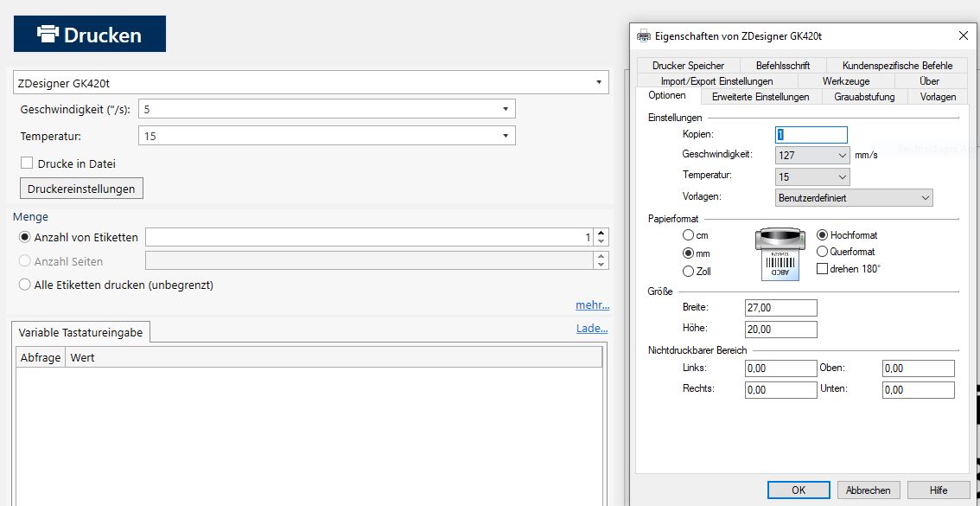Screen dimensions: 980x506
Task: Select Alle Etiketten drucken (unbegrenzt) option
Action: pyautogui.click(x=25, y=285)
